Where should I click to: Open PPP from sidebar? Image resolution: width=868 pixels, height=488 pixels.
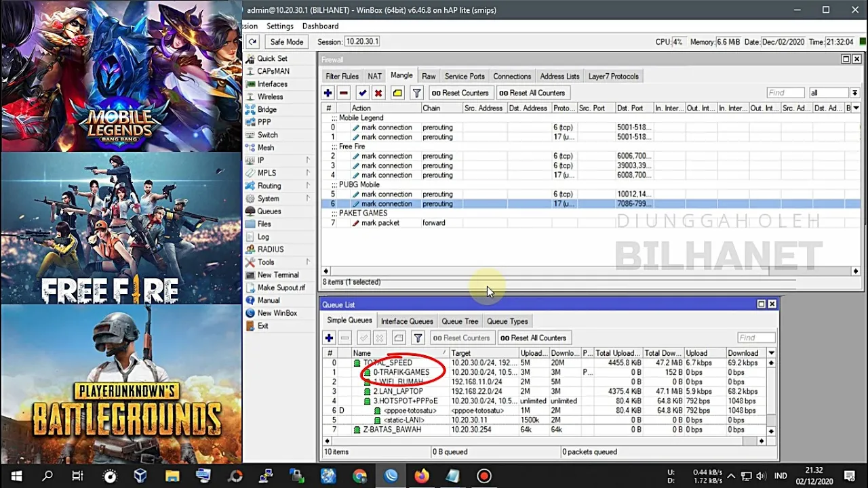pyautogui.click(x=264, y=122)
